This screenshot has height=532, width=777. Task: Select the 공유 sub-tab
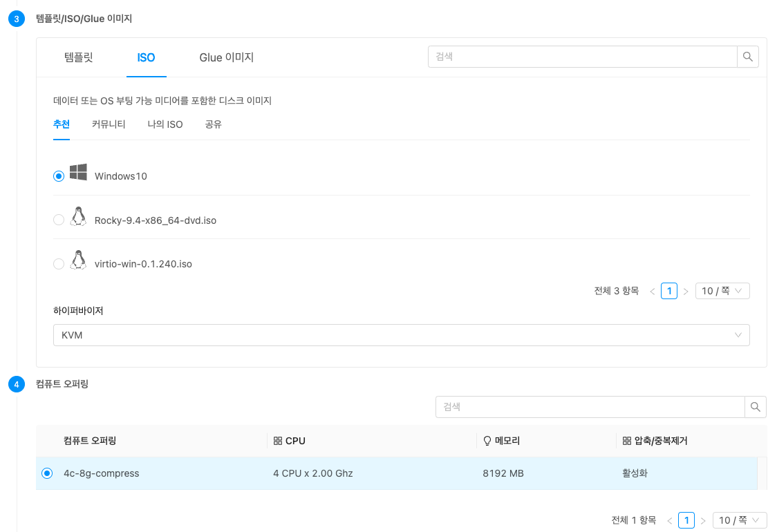213,124
